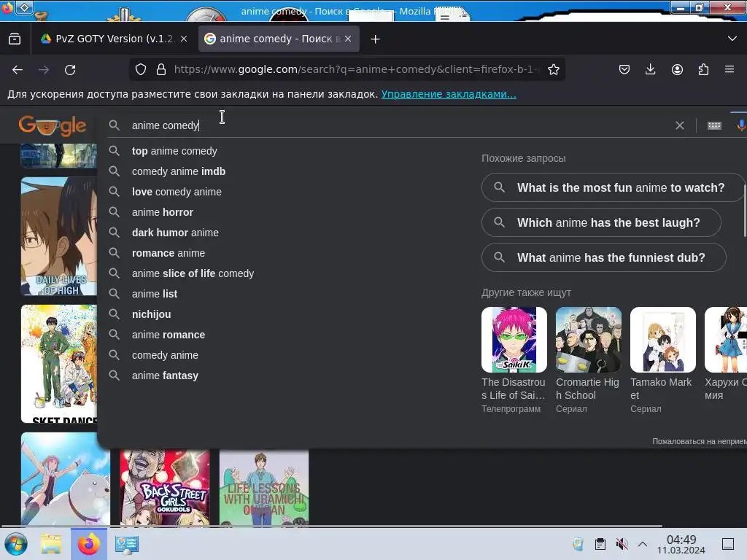Open the tracking protection shield icon
747x560 pixels.
[141, 69]
